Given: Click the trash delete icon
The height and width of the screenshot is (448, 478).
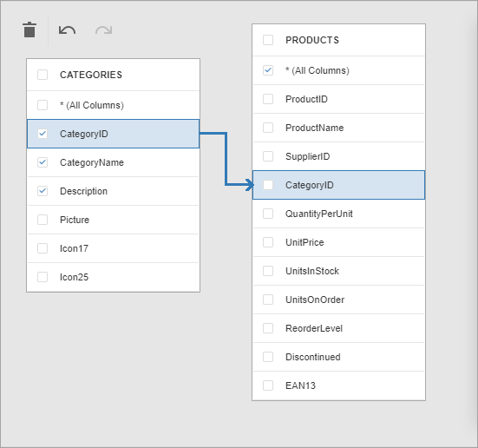Looking at the screenshot, I should pyautogui.click(x=29, y=30).
